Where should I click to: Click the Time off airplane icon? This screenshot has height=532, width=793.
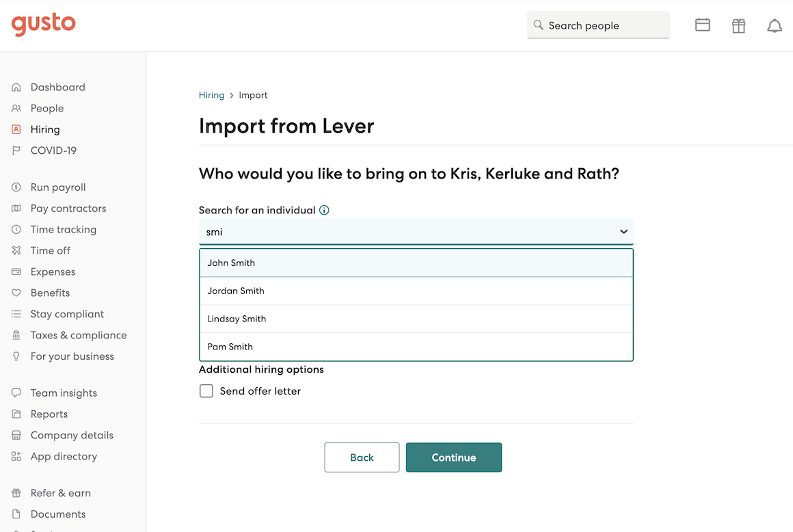point(16,250)
